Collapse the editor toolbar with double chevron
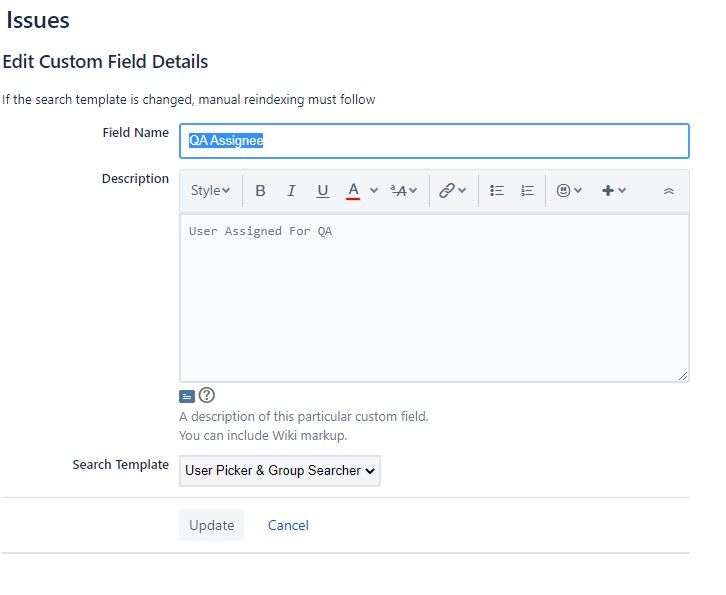 tap(669, 191)
